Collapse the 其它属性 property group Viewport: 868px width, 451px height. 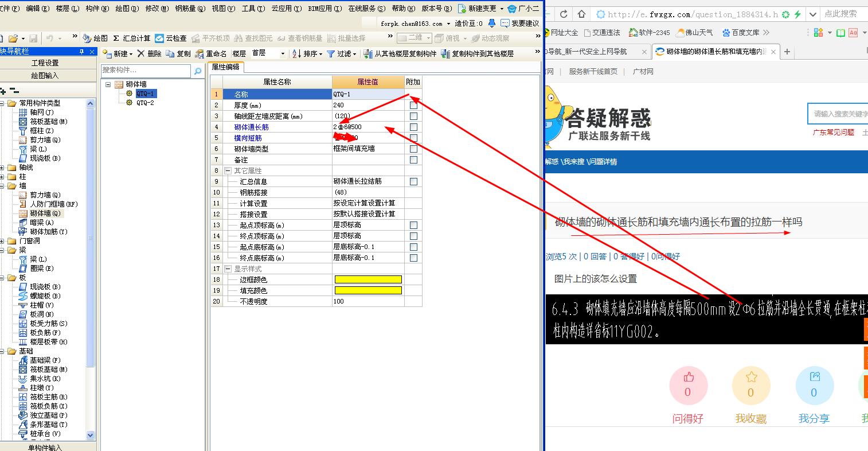(x=228, y=171)
